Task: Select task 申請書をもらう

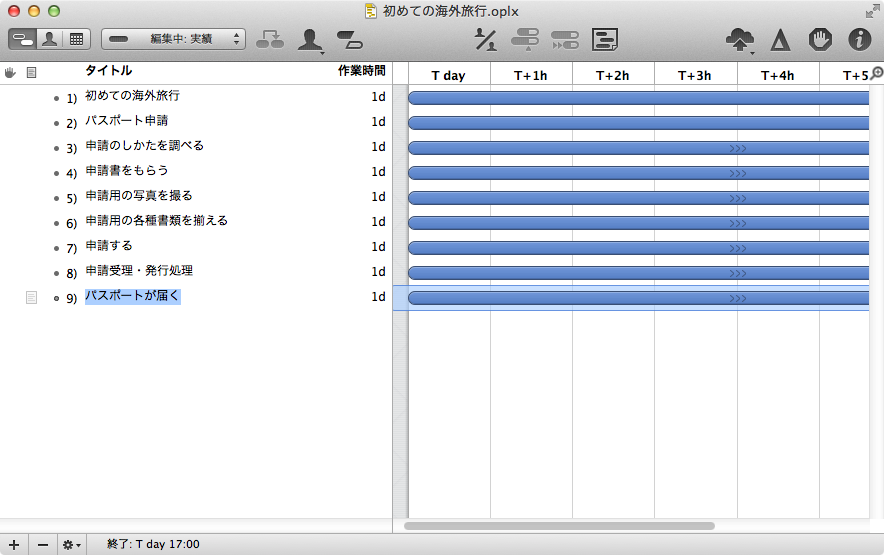Action: (127, 170)
